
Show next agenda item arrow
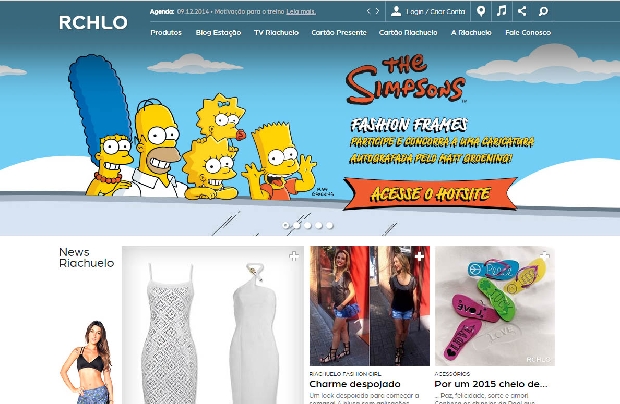(378, 11)
